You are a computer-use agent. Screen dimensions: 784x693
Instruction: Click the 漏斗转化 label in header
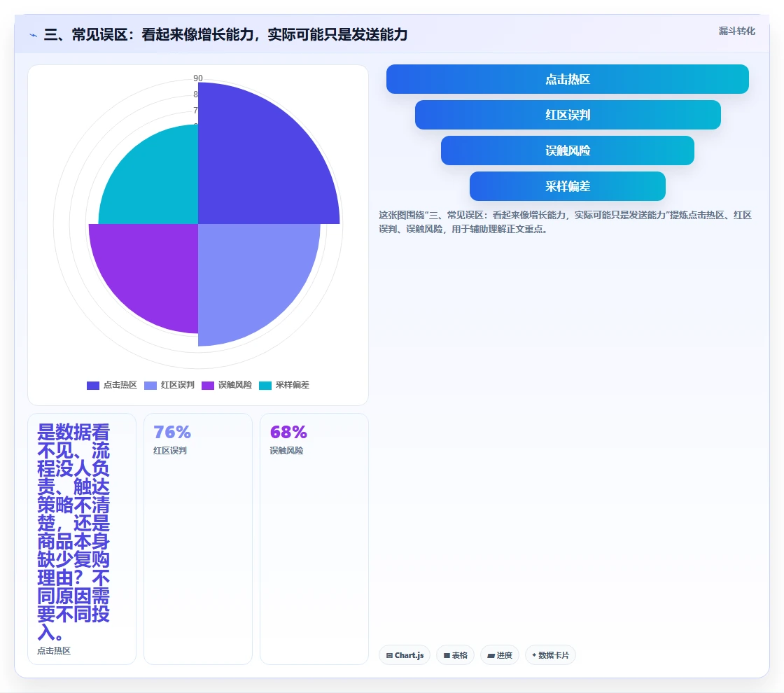tap(736, 31)
